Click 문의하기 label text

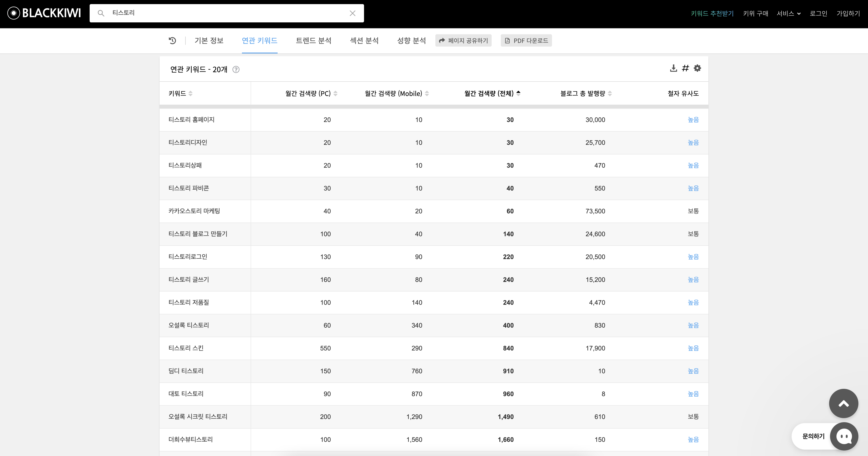click(x=813, y=437)
